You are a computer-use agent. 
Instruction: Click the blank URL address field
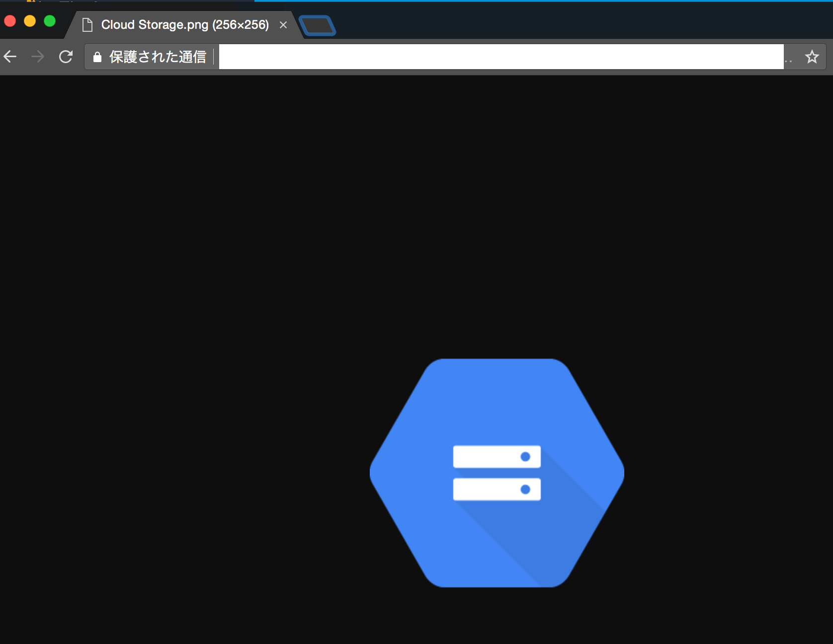click(x=501, y=57)
